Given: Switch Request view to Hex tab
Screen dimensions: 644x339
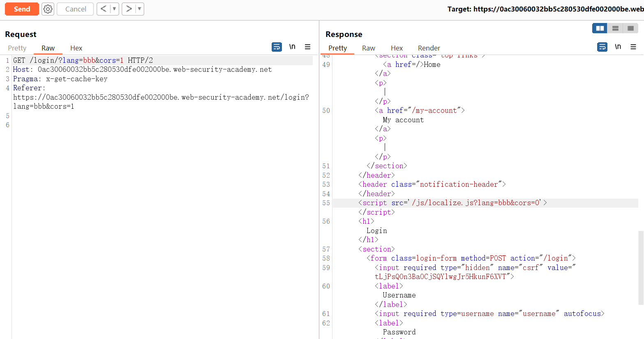Looking at the screenshot, I should 76,48.
